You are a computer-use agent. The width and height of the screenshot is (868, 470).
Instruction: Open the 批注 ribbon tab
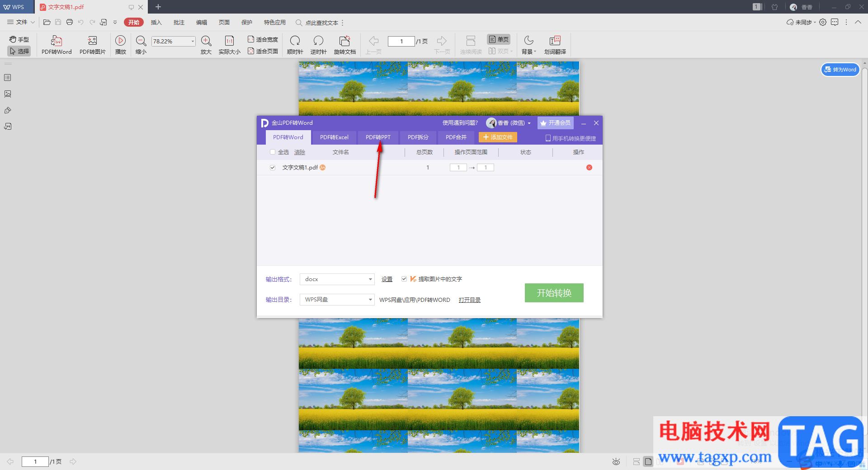click(x=179, y=22)
